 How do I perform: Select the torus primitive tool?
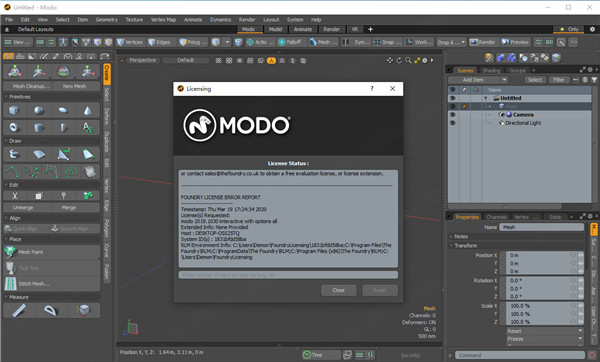coord(14,127)
